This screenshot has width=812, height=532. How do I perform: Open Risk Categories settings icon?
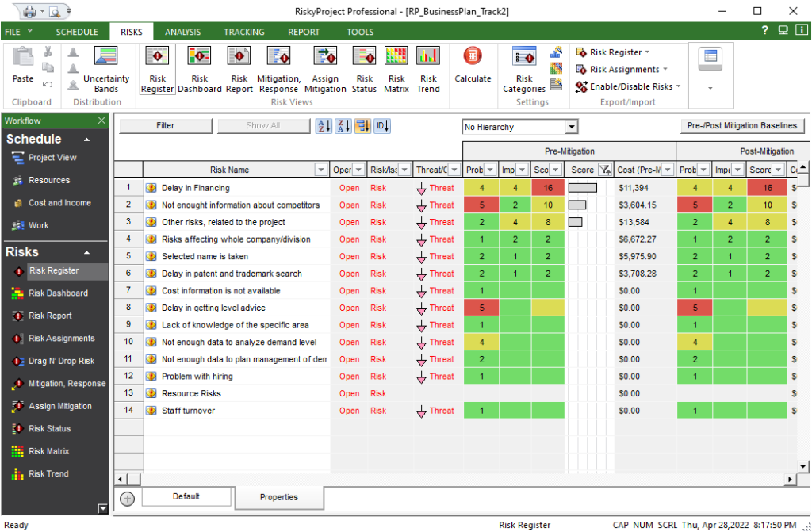coord(524,67)
